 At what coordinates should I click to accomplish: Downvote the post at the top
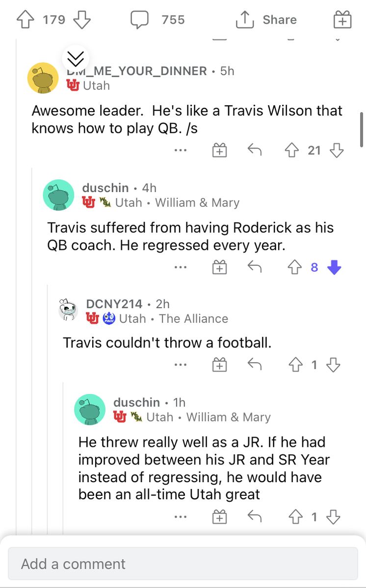(82, 20)
